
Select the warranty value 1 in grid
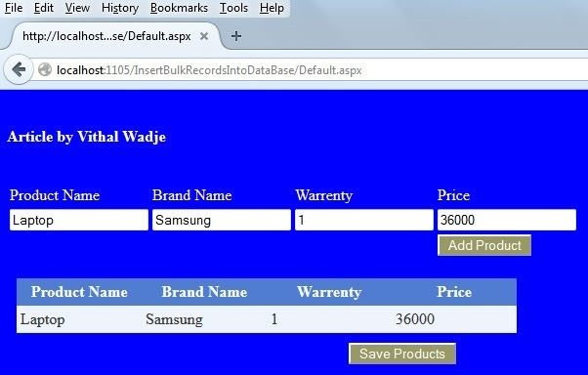[274, 319]
